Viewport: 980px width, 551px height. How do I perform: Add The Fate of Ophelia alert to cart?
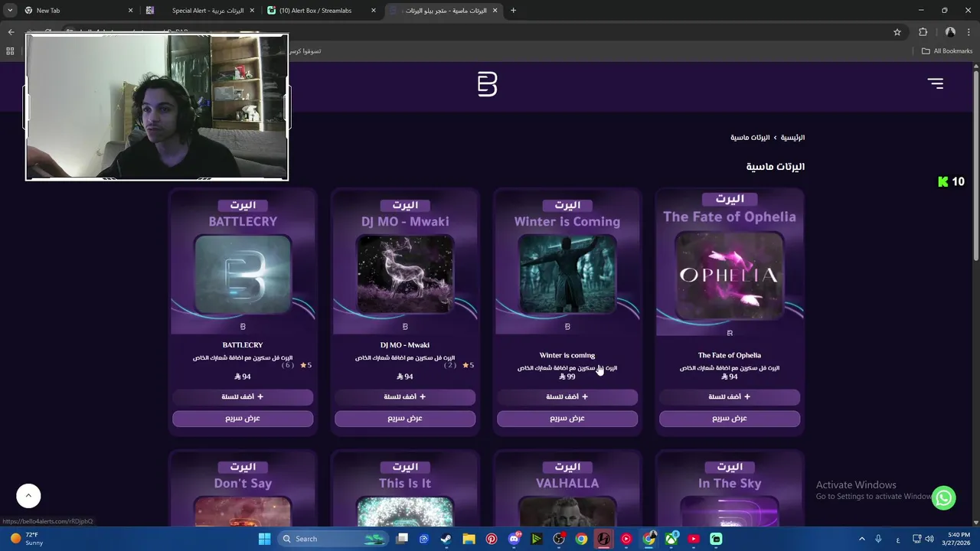coord(730,397)
